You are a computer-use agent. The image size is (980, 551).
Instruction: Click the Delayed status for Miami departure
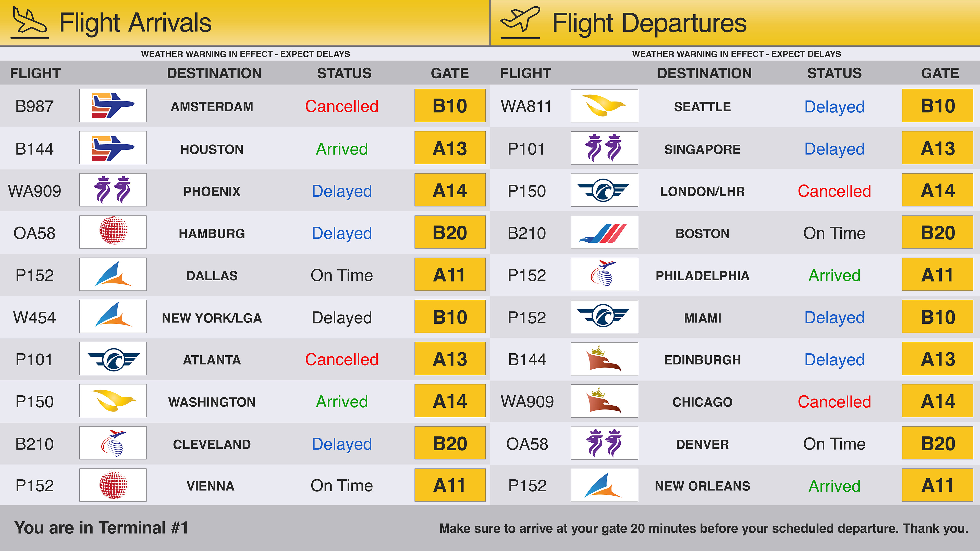834,317
